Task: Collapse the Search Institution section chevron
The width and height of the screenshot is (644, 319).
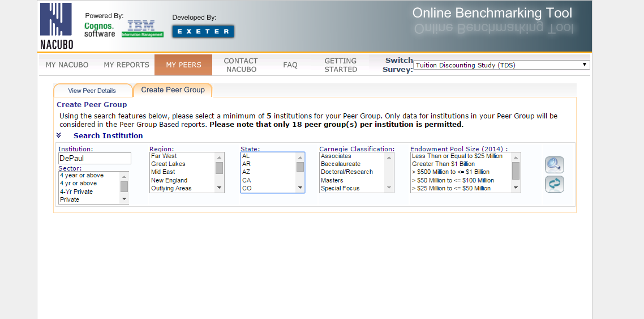Action: click(x=59, y=135)
